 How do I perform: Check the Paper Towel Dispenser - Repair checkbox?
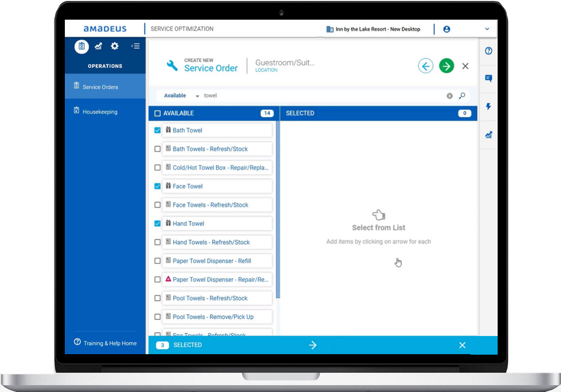coord(157,280)
